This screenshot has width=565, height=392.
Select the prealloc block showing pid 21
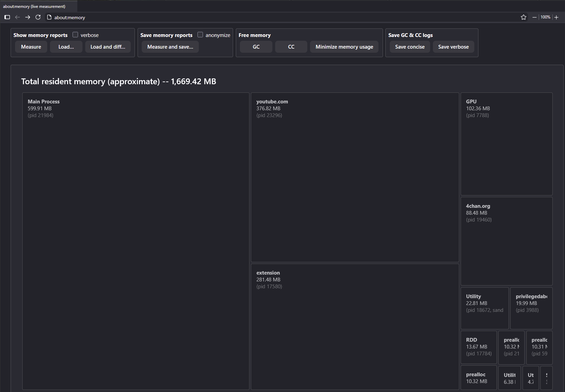(511, 347)
